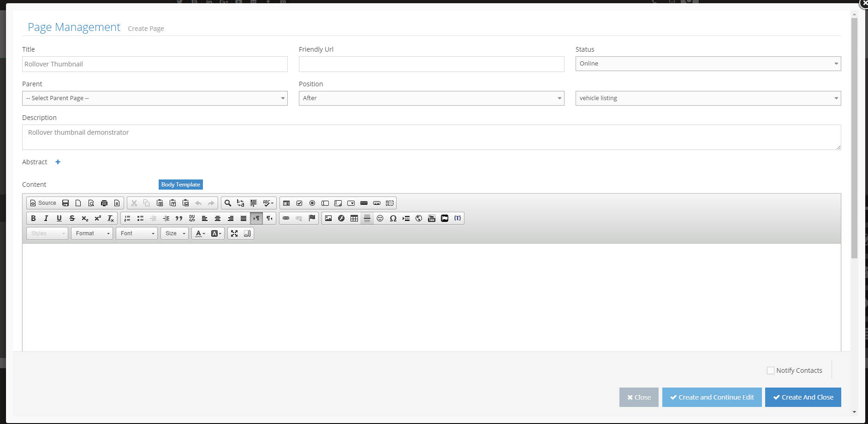Insert a radio button form element

[312, 203]
